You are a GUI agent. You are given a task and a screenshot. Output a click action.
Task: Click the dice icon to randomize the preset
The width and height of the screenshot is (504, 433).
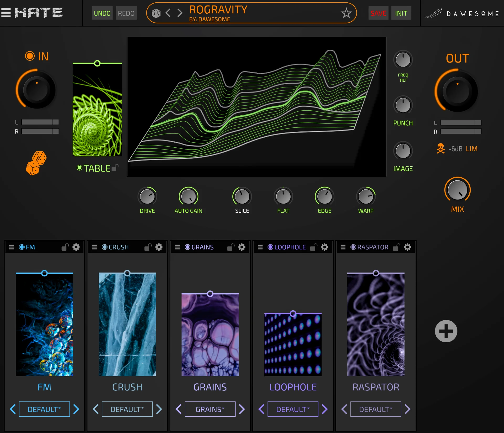(156, 13)
